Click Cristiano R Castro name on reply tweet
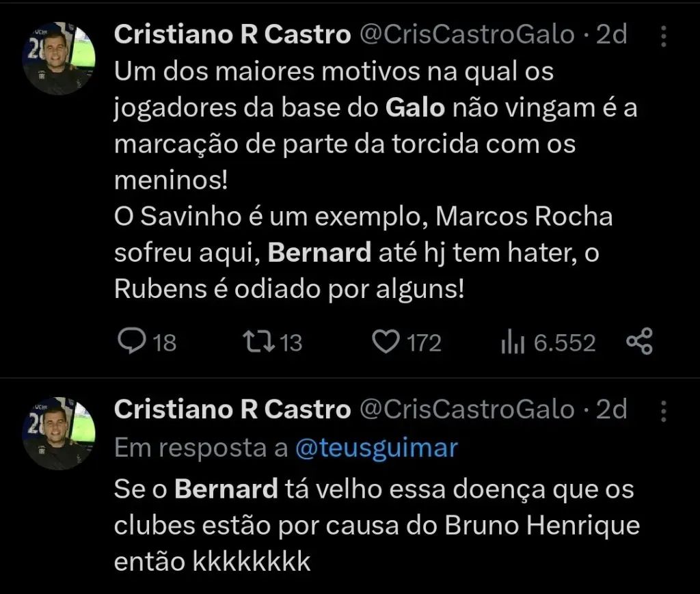 [x=232, y=409]
